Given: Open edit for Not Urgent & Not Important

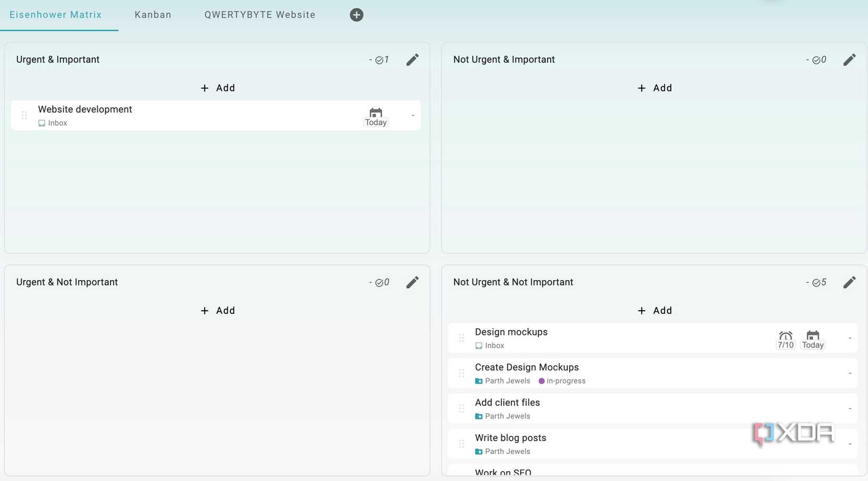Looking at the screenshot, I should [x=849, y=282].
